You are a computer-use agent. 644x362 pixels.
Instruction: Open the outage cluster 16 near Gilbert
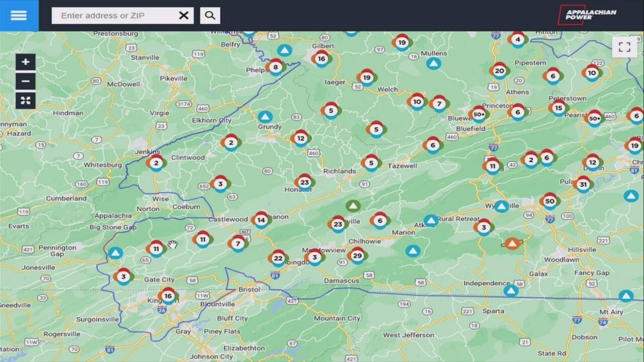(x=321, y=59)
